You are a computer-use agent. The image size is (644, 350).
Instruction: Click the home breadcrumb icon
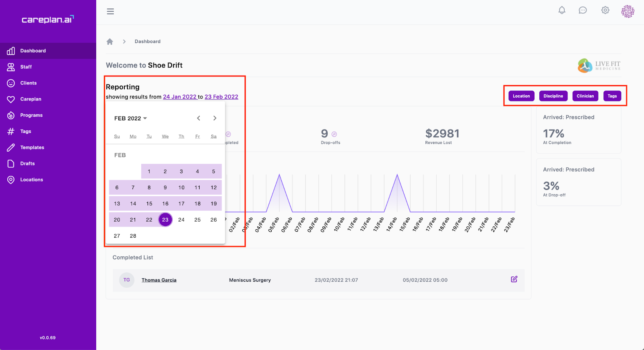(109, 41)
